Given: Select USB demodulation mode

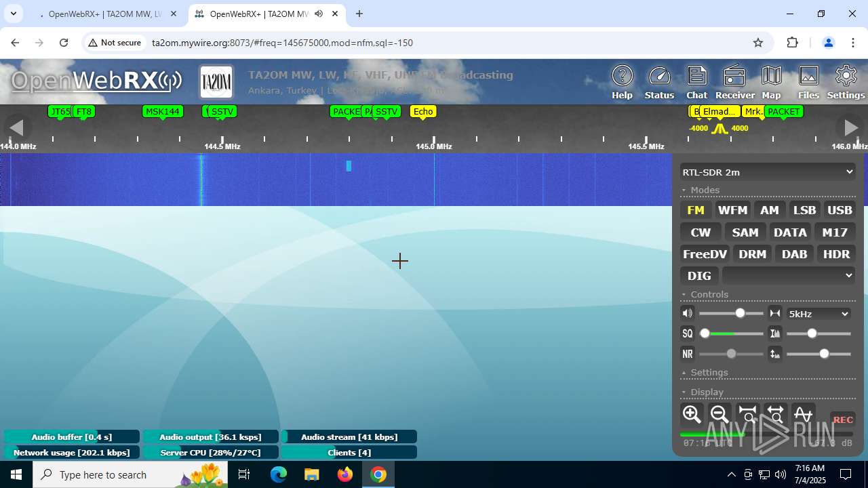Looking at the screenshot, I should pyautogui.click(x=840, y=210).
